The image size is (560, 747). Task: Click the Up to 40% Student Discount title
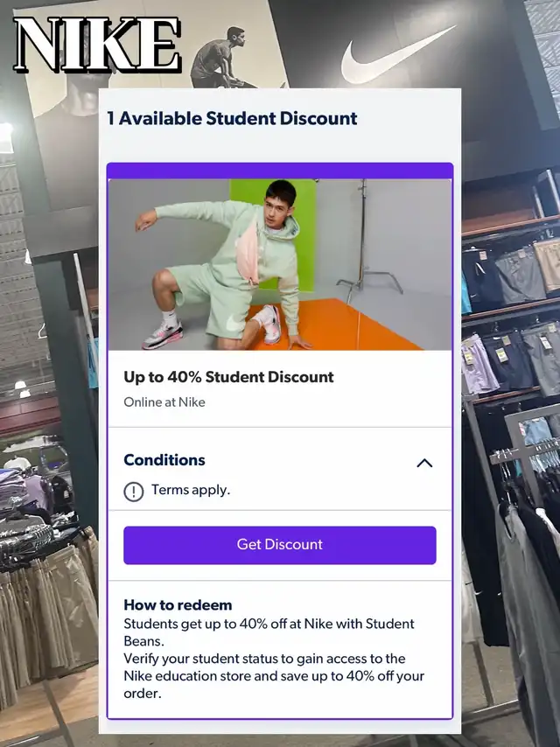[228, 377]
